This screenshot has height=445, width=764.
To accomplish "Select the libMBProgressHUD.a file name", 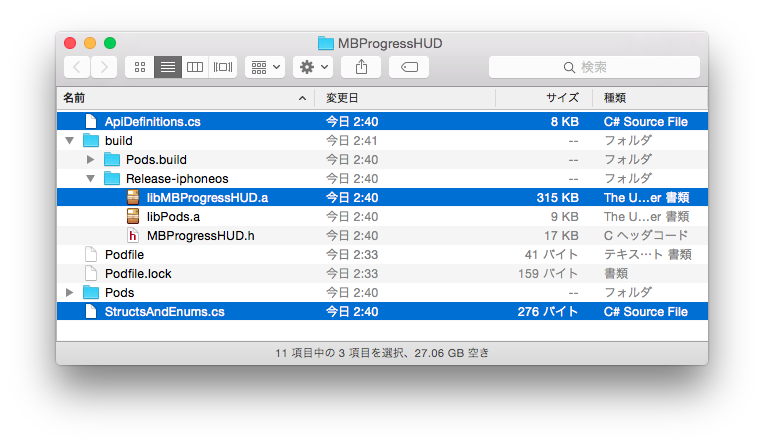I will click(x=208, y=198).
